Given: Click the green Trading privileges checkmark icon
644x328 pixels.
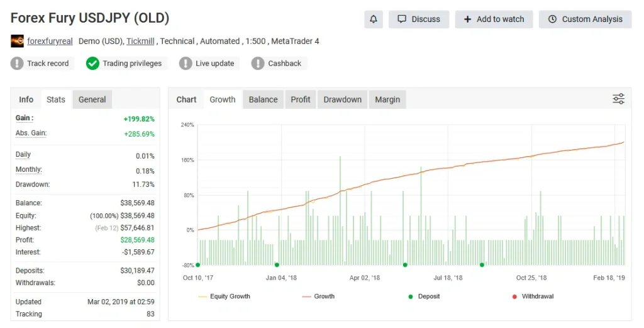Looking at the screenshot, I should (x=92, y=64).
